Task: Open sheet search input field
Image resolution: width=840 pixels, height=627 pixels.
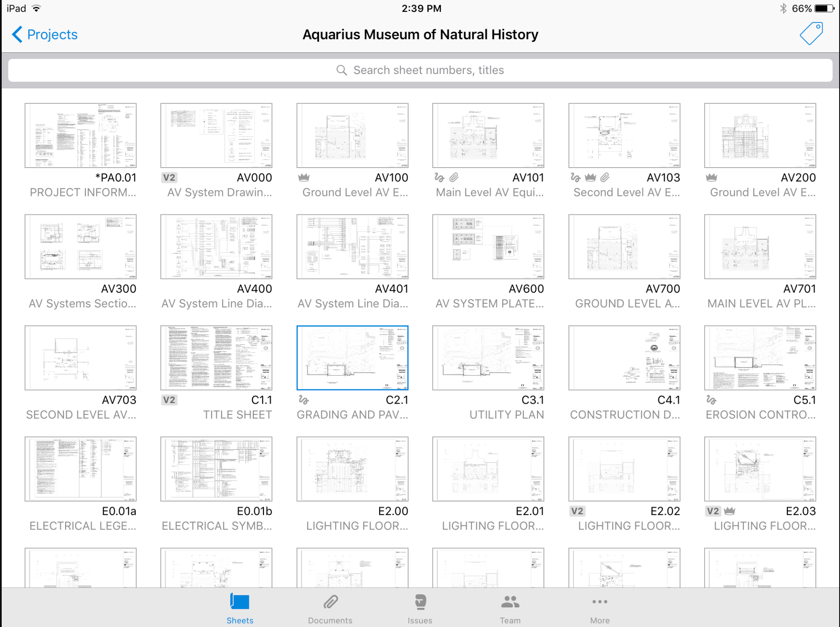Action: 420,70
